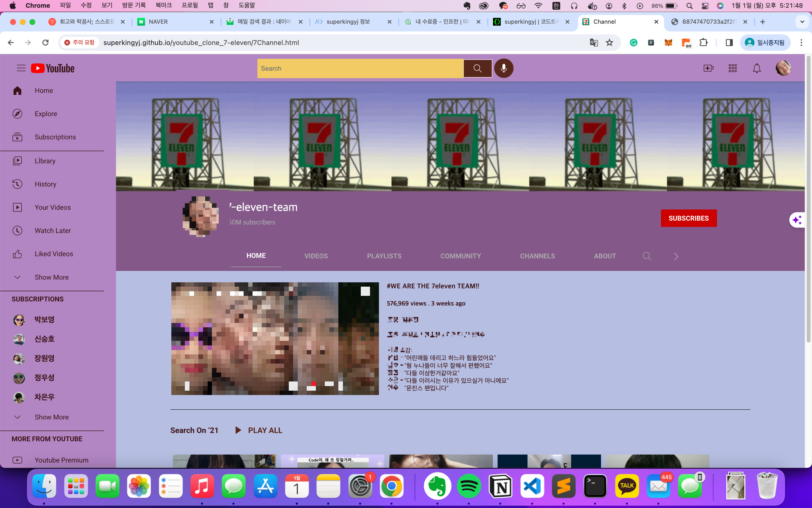The image size is (812, 508).
Task: Click PLAY ALL for Search On '21
Action: pos(259,431)
